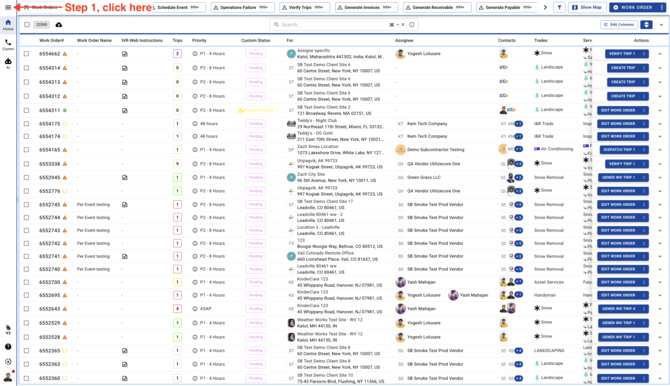Click the trips count 4 badge for 6552643
The height and width of the screenshot is (386, 670).
point(177,309)
